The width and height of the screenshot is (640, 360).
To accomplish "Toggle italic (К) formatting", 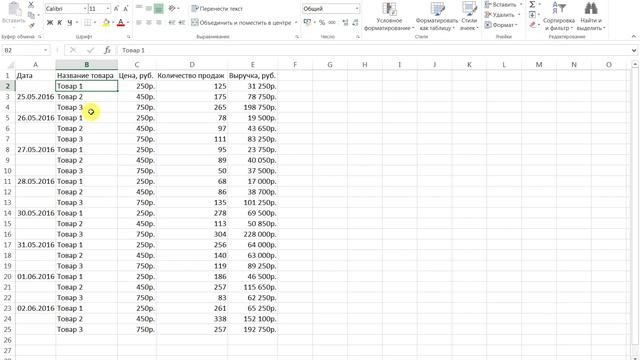I will (x=60, y=22).
